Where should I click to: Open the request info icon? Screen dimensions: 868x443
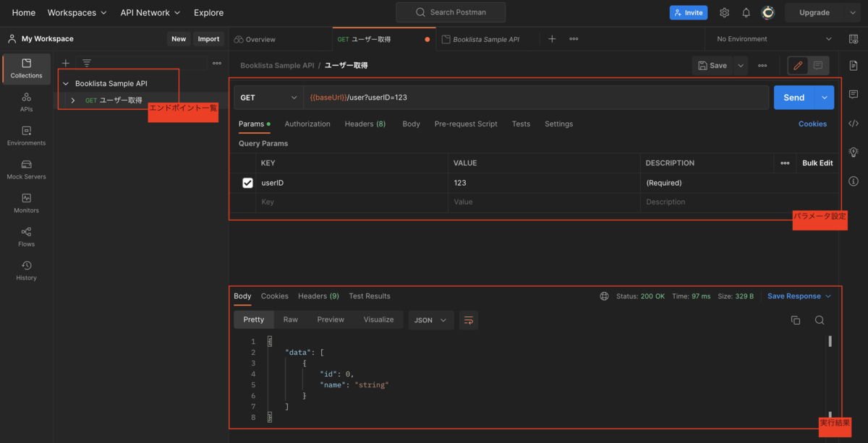(x=854, y=181)
